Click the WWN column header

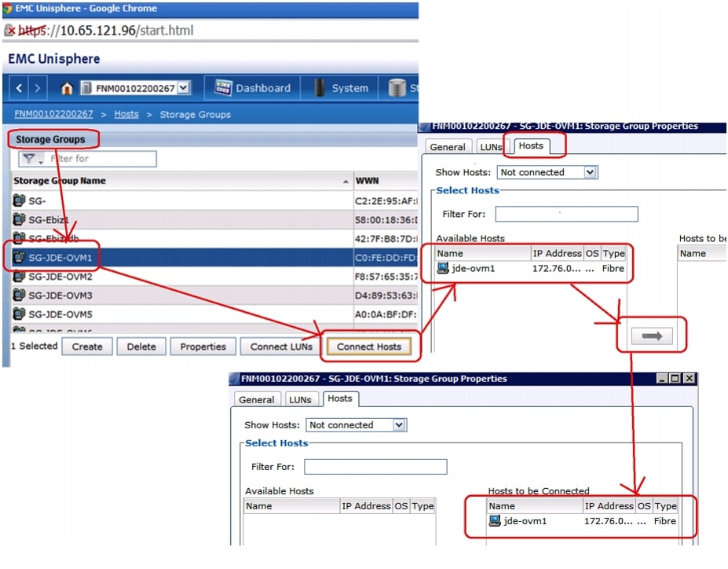tap(386, 181)
